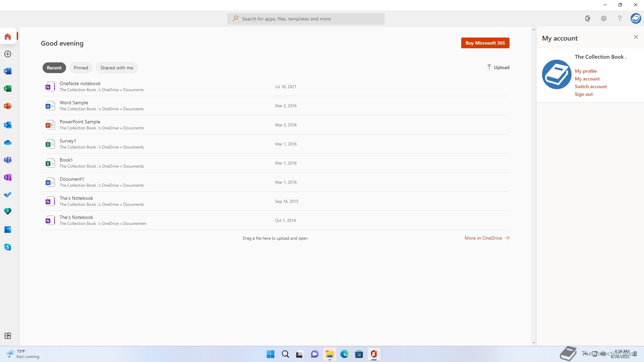
Task: Open settings gear in header
Action: (x=603, y=19)
